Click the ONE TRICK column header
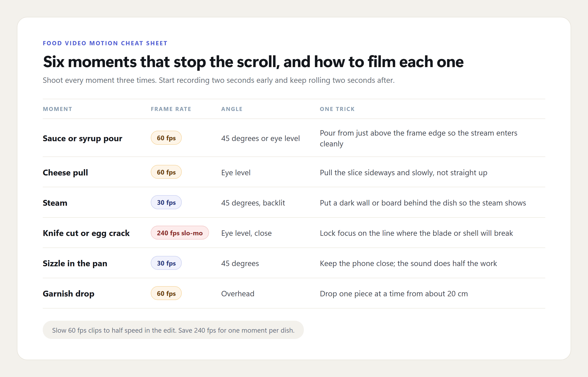Viewport: 588px width, 377px height. click(337, 109)
